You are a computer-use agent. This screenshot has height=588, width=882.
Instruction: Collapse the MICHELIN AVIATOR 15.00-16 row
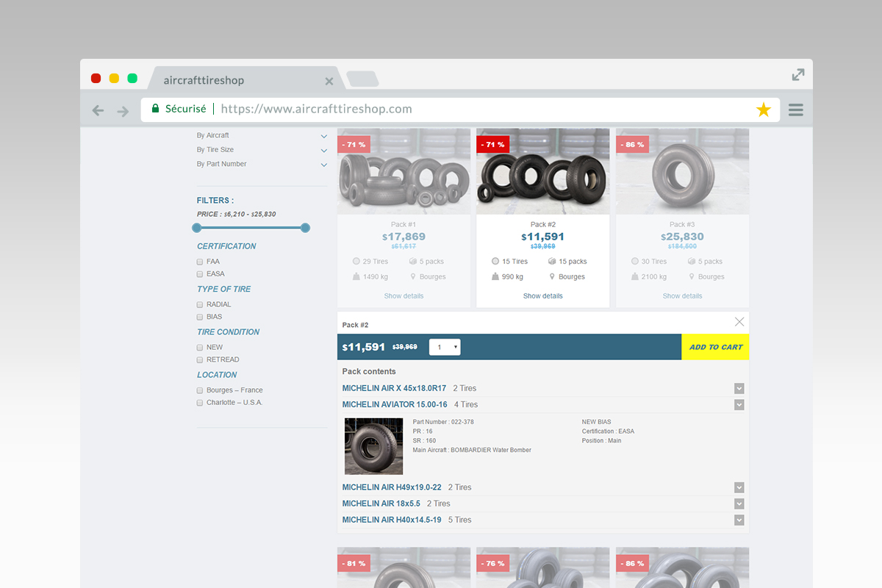pyautogui.click(x=739, y=405)
